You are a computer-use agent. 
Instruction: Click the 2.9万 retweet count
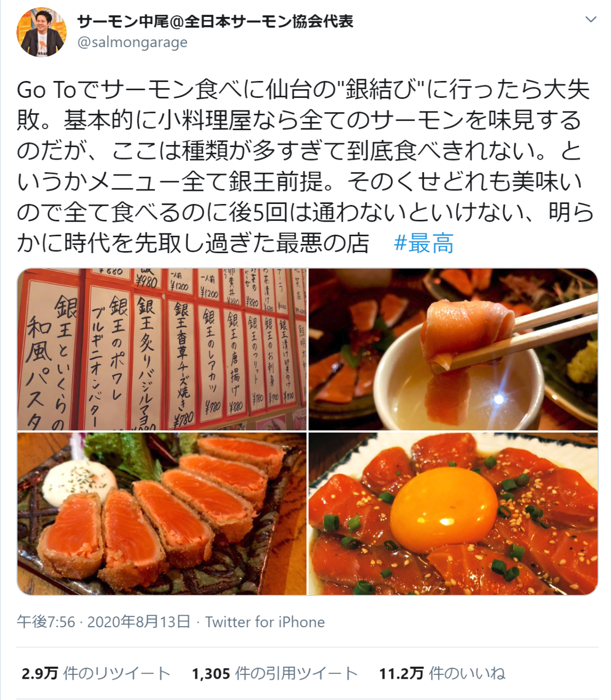tap(39, 673)
